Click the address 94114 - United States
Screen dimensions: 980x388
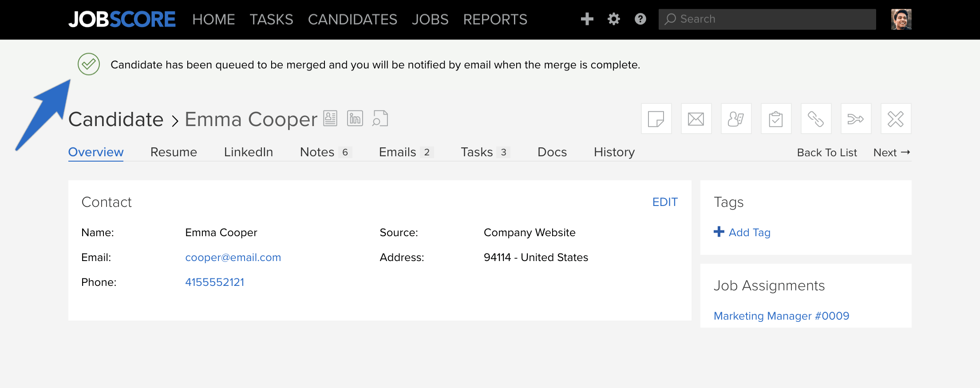pos(536,257)
